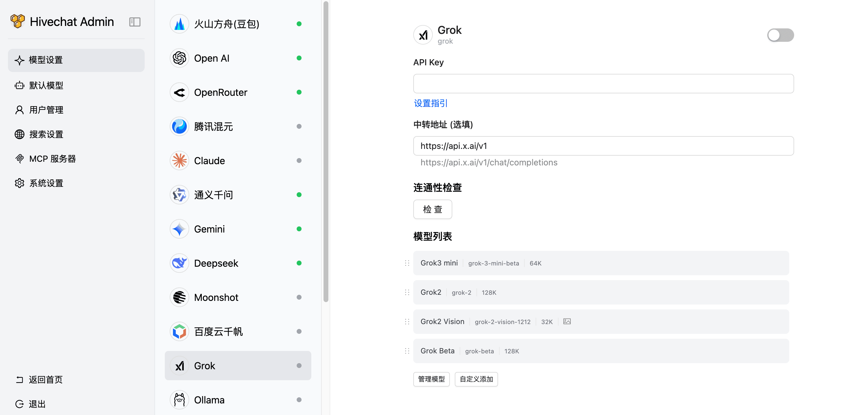Click the drag handle beside Grok2 Vision

407,322
